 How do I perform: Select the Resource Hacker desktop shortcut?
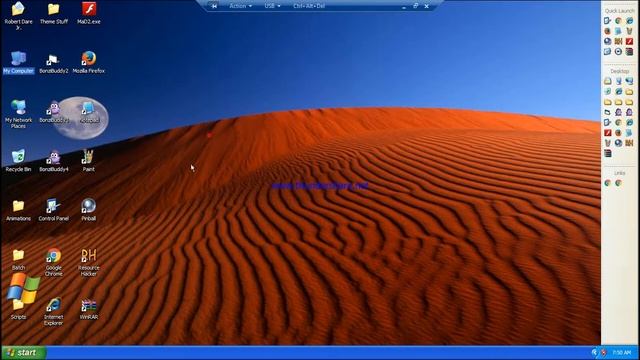click(x=89, y=262)
